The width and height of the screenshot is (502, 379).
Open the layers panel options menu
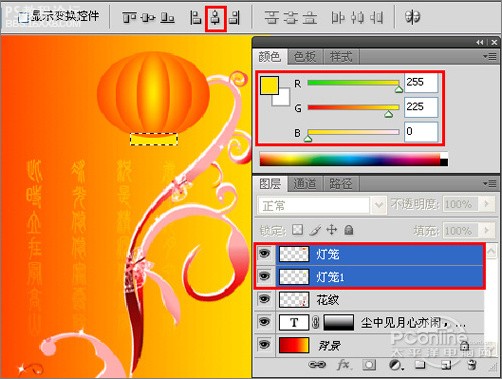[490, 183]
